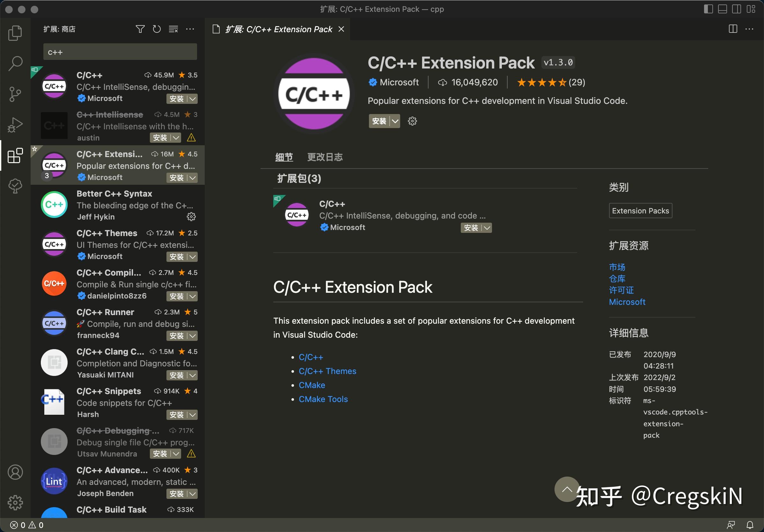Refresh the extensions list

(156, 29)
